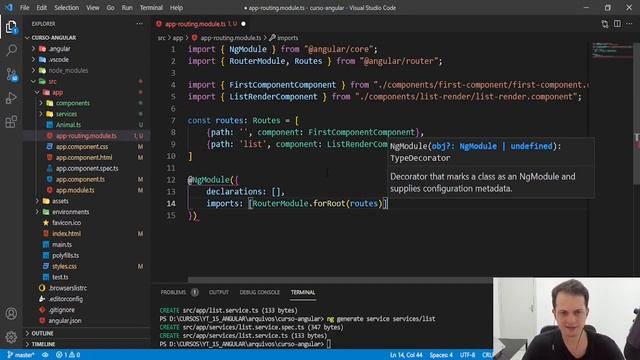640x360 pixels.
Task: Open the Run menu
Action: click(x=127, y=7)
